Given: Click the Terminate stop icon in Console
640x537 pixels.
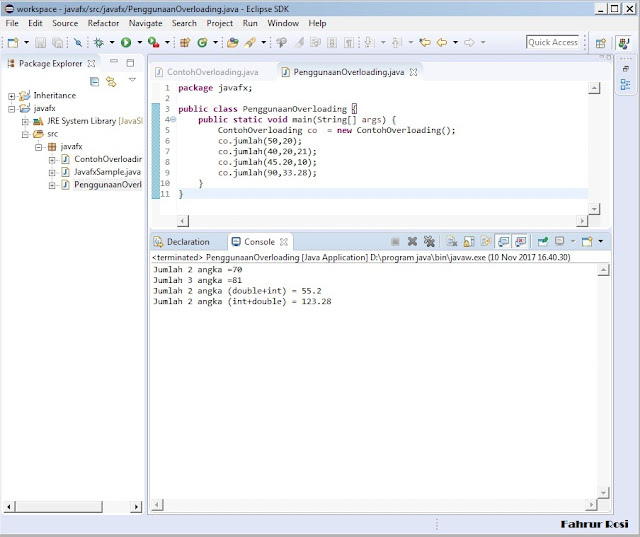Looking at the screenshot, I should click(x=395, y=242).
